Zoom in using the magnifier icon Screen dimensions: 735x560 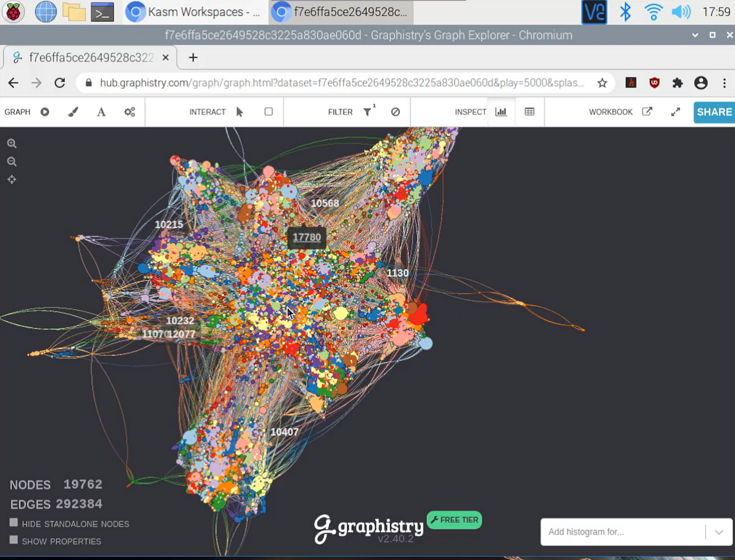[x=12, y=143]
